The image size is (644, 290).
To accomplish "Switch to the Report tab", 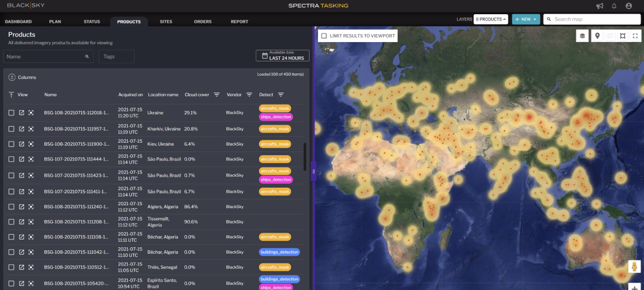I will point(240,22).
